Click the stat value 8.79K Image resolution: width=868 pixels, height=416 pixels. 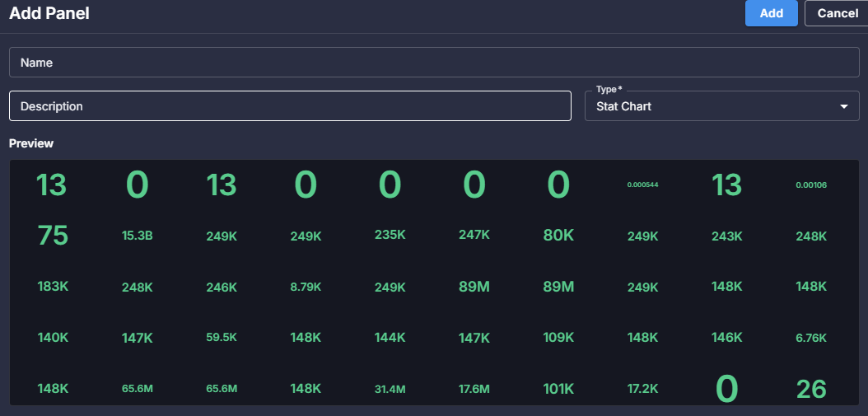tap(306, 287)
